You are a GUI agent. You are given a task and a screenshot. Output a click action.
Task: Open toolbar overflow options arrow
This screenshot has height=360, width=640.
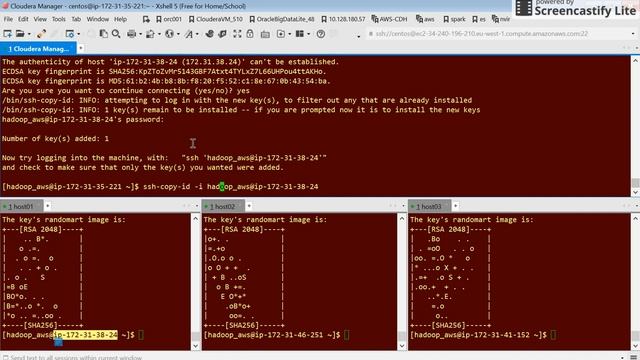358,36
